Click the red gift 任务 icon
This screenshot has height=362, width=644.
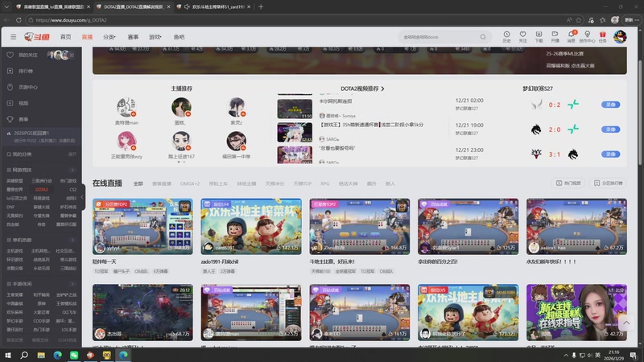coord(602,36)
